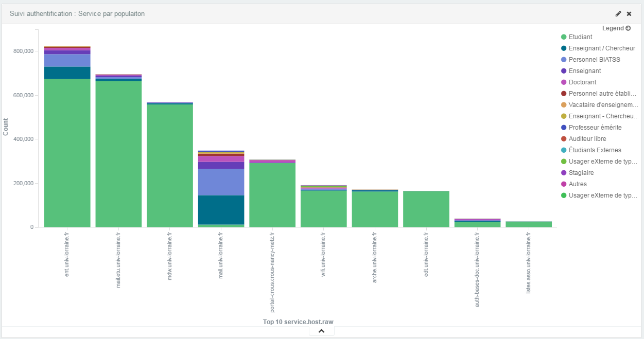Click the listes.asso.univ-lorraine.fr bar
Viewport: 644px width, 339px height.
point(529,224)
